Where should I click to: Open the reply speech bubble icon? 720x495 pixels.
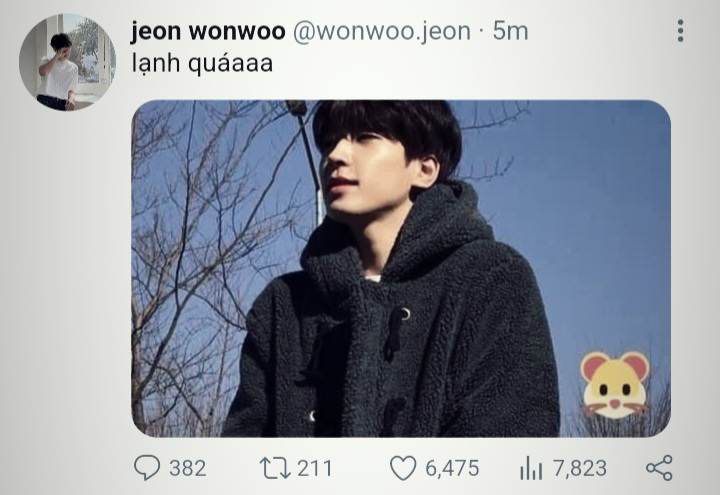[147, 468]
